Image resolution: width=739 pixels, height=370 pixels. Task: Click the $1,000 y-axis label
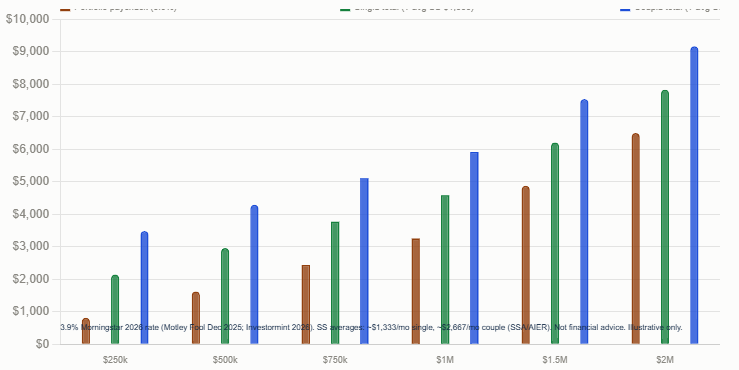pyautogui.click(x=31, y=312)
